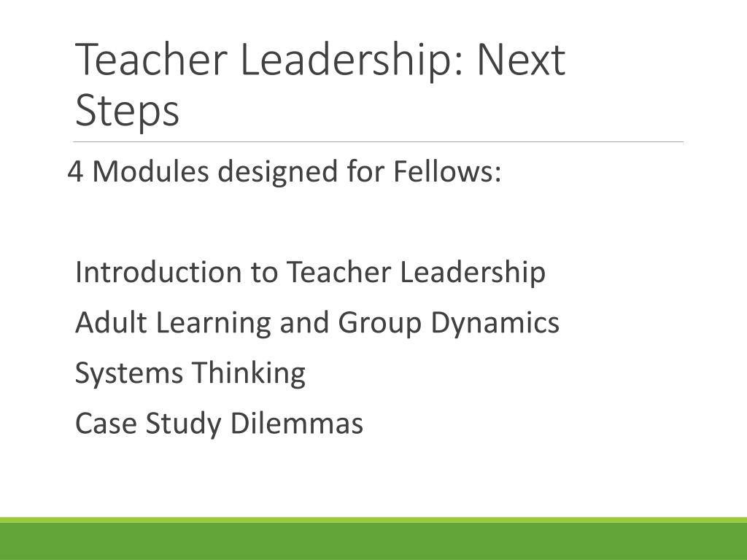Screen dimensions: 747x560
Task: Select the 'Systems Thinking' line
Action: click(190, 374)
